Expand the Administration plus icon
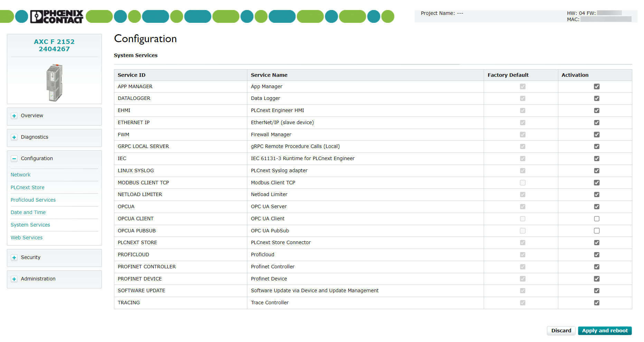644x342 pixels. point(14,279)
